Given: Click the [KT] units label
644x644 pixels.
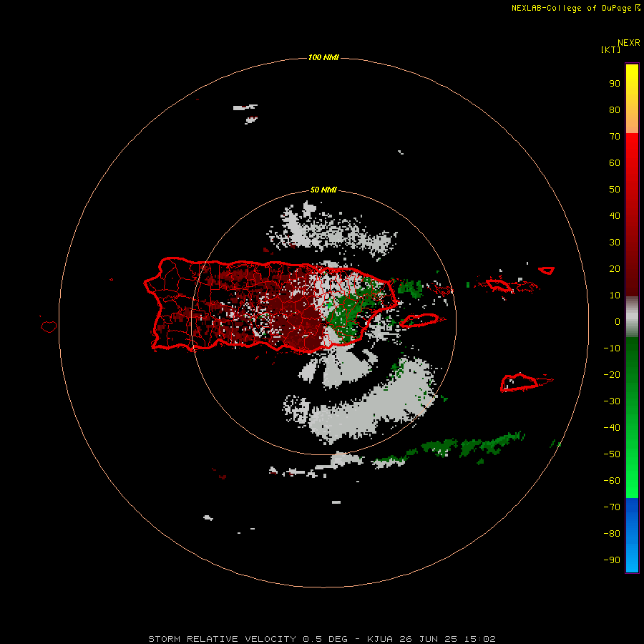Looking at the screenshot, I should coord(610,49).
